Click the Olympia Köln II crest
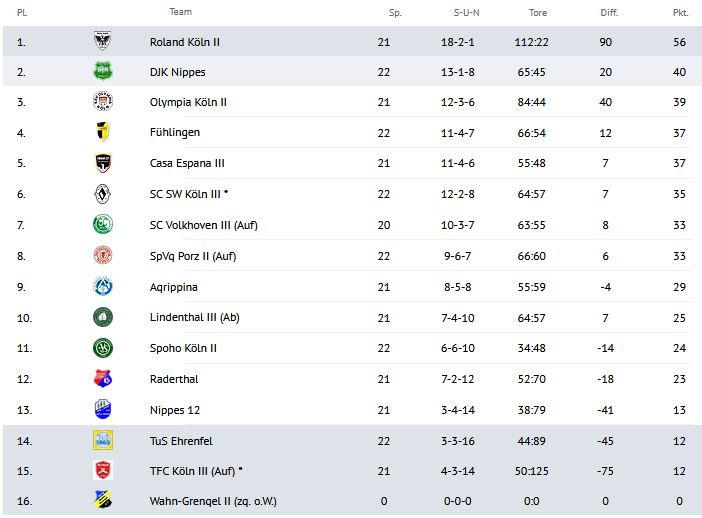 point(101,102)
